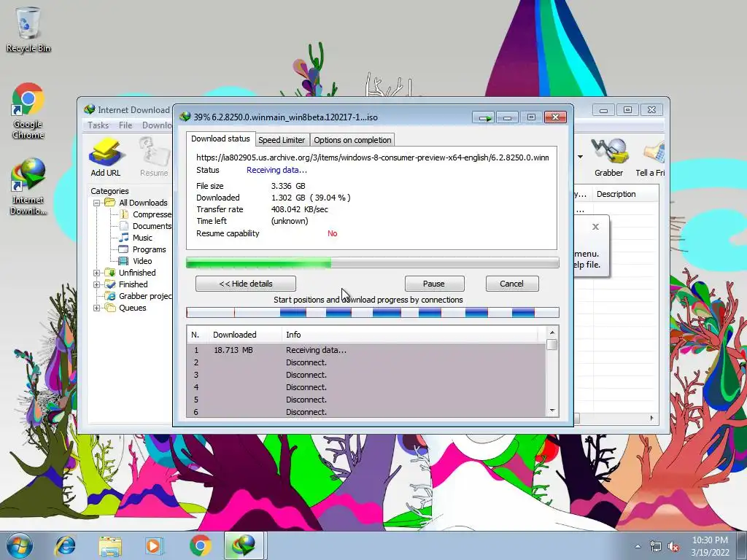Open the Downloads menu in IDM
747x560 pixels.
(157, 125)
